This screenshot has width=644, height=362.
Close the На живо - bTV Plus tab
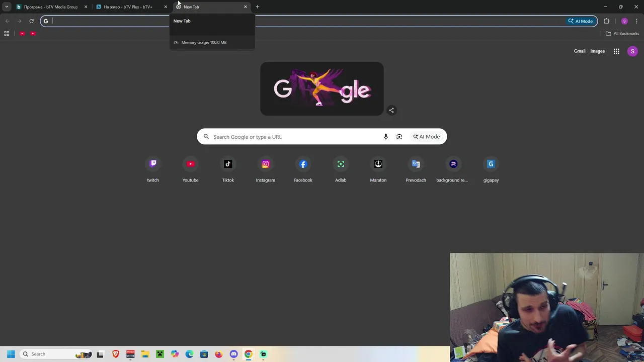point(166,7)
